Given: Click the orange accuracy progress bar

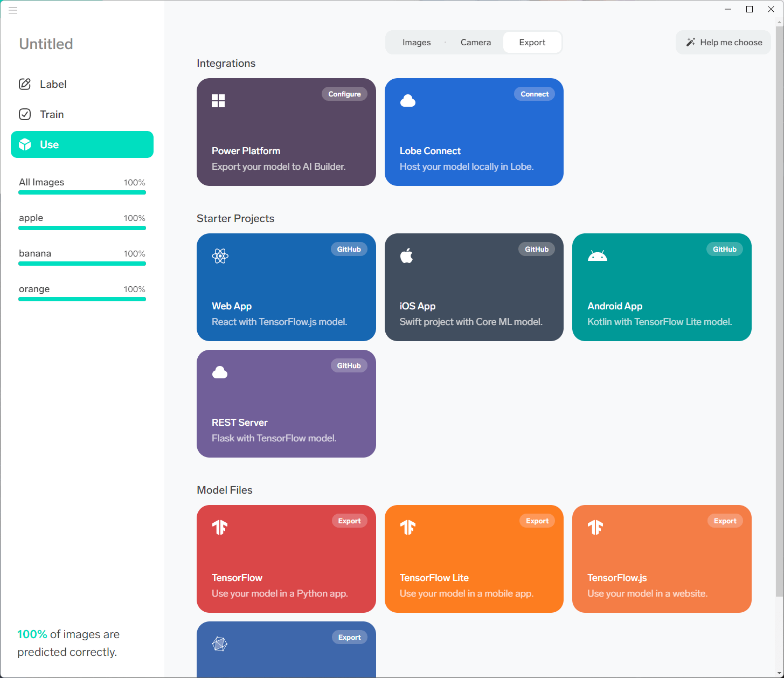Looking at the screenshot, I should 82,299.
